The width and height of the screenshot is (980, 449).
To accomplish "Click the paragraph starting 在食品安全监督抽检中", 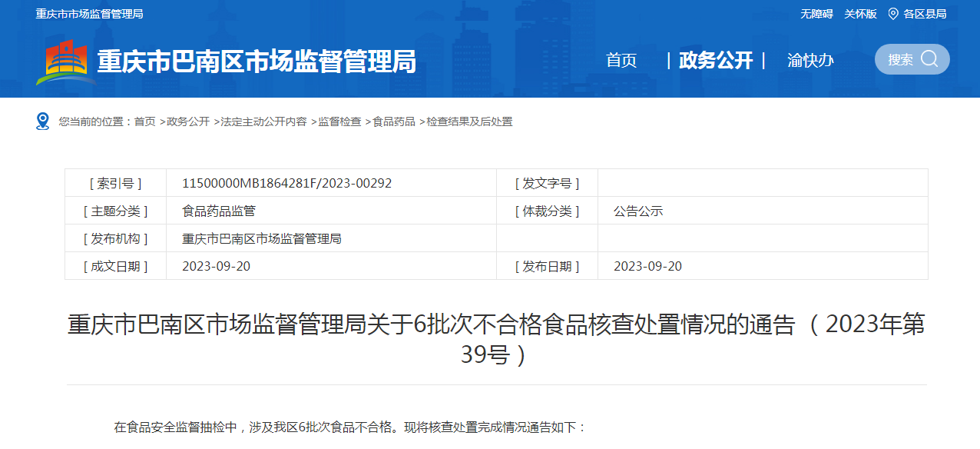I will pos(350,427).
